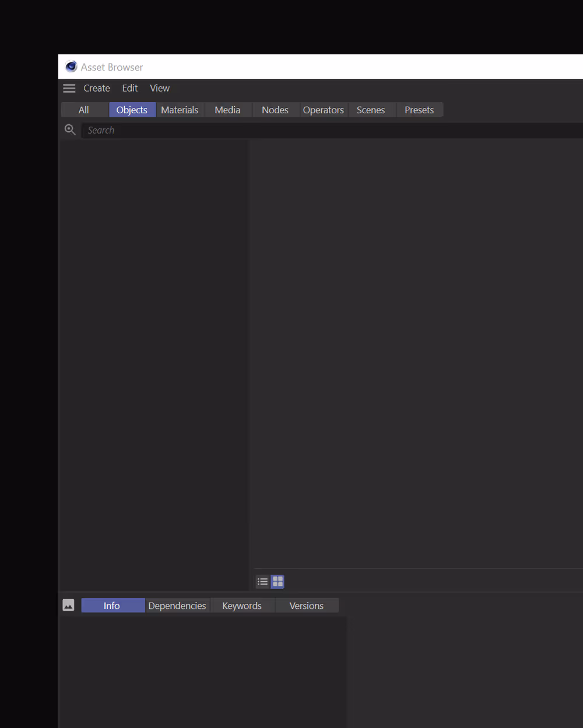The width and height of the screenshot is (583, 728).
Task: View the Versions tab
Action: click(306, 605)
